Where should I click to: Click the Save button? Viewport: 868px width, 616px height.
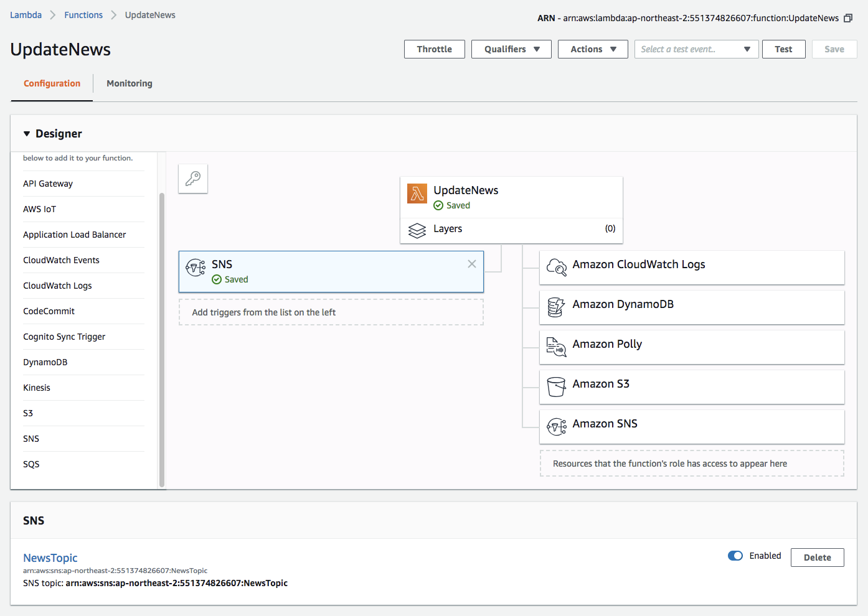click(834, 49)
